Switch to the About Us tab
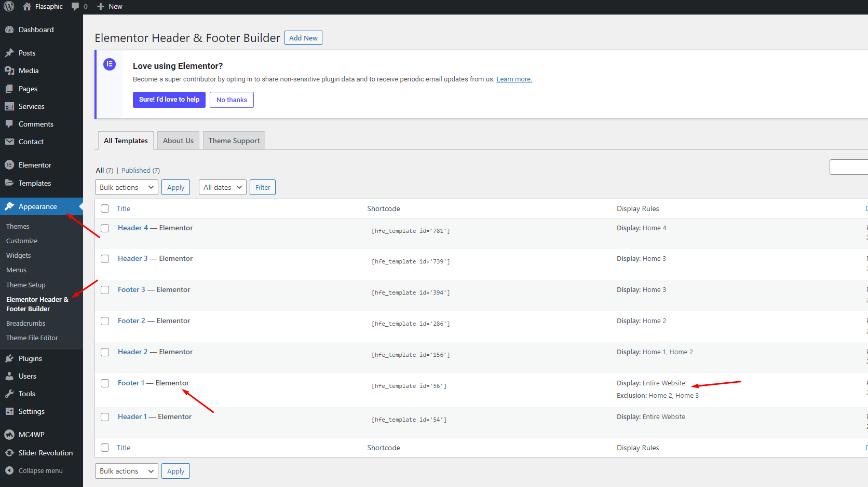 pyautogui.click(x=178, y=141)
